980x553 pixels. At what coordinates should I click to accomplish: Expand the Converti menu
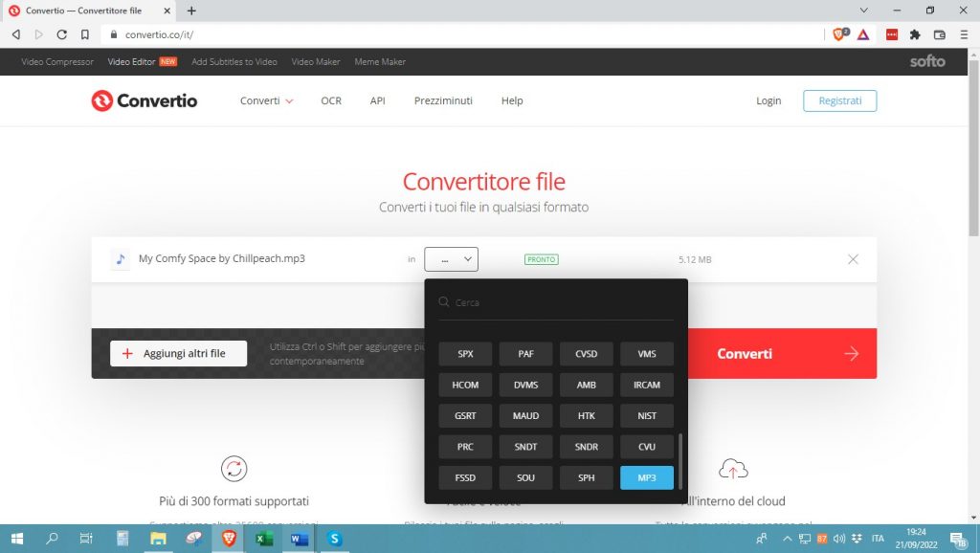[266, 100]
